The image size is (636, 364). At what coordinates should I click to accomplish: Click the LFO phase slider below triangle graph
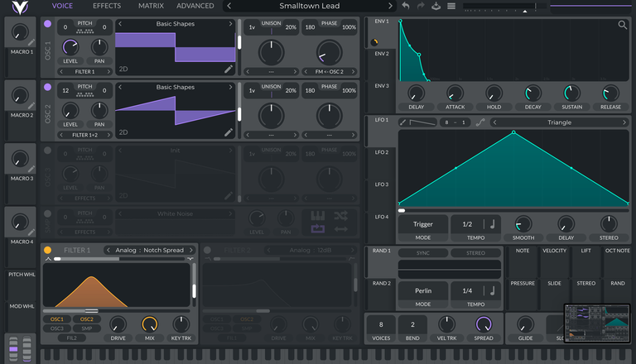pyautogui.click(x=513, y=210)
